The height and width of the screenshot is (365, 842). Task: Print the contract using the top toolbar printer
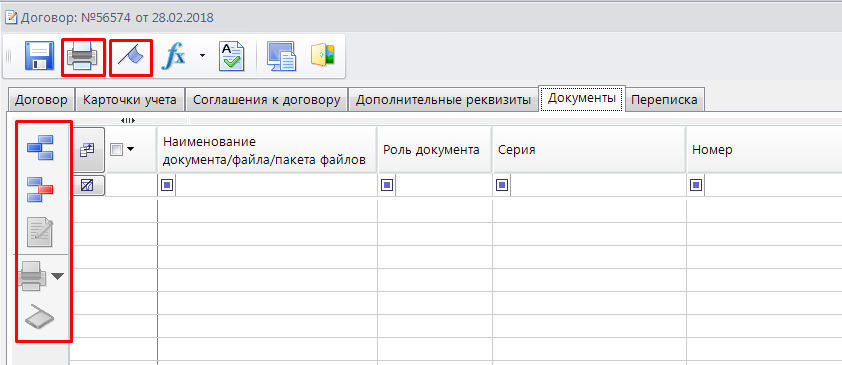point(83,57)
